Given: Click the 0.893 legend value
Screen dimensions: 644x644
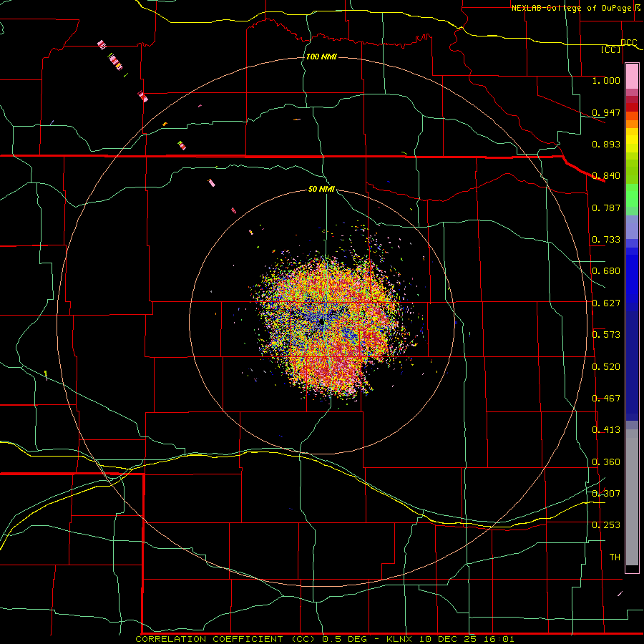Looking at the screenshot, I should [x=606, y=144].
